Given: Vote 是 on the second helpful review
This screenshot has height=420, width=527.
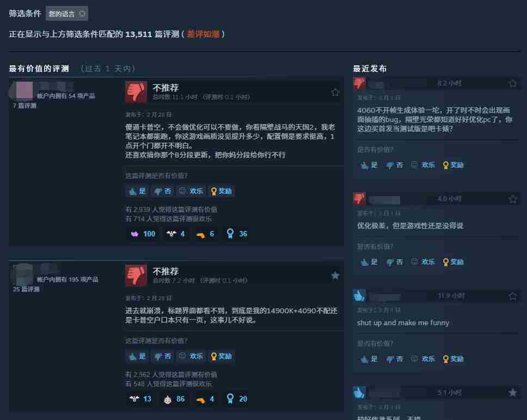Looking at the screenshot, I should (137, 356).
